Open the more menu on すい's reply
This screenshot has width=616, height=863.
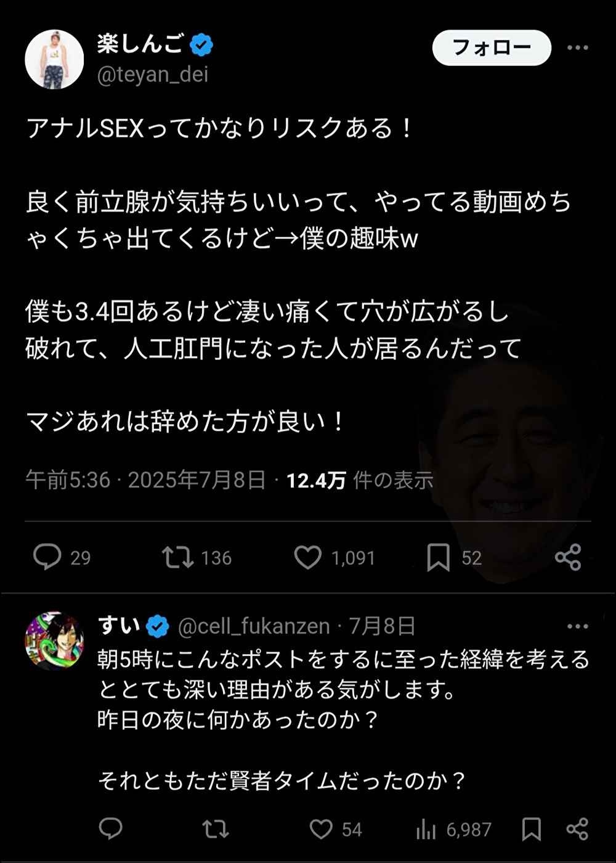pos(577,626)
